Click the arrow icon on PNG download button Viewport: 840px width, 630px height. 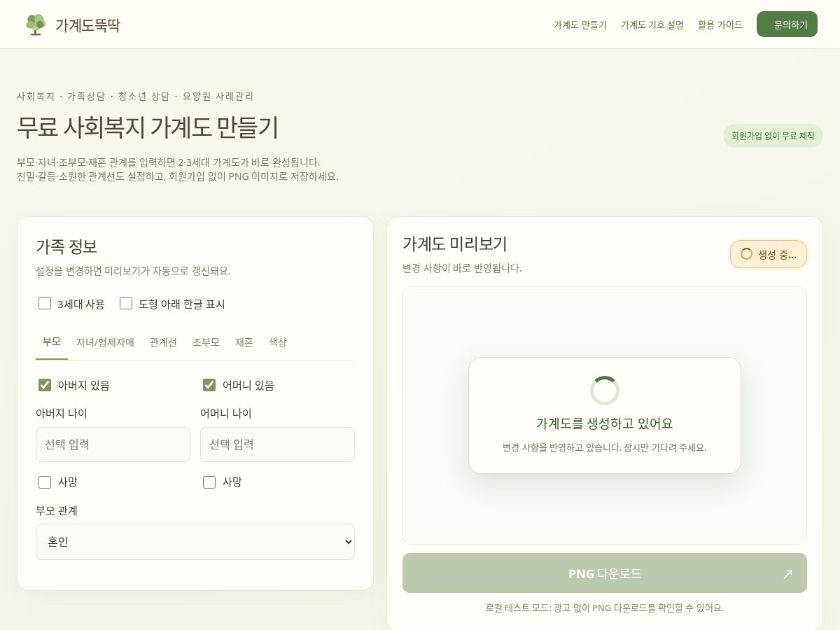click(x=787, y=574)
